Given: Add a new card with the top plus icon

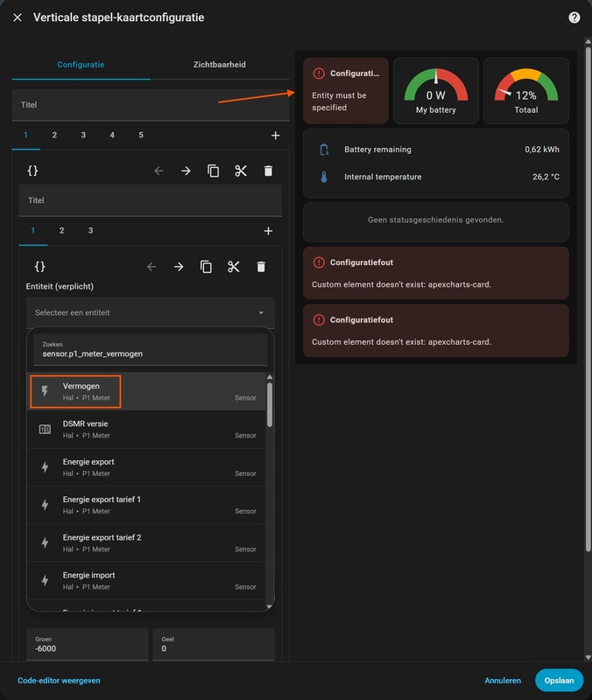Looking at the screenshot, I should pyautogui.click(x=275, y=136).
